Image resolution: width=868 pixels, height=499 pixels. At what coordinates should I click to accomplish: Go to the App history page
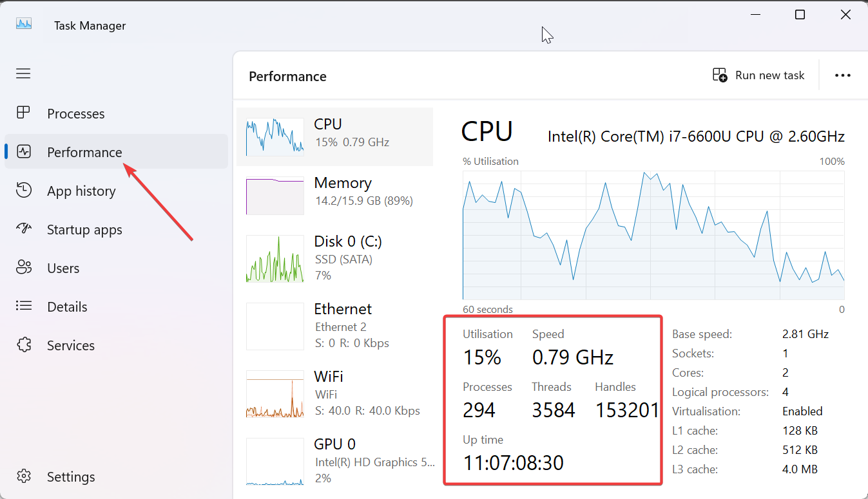[81, 191]
